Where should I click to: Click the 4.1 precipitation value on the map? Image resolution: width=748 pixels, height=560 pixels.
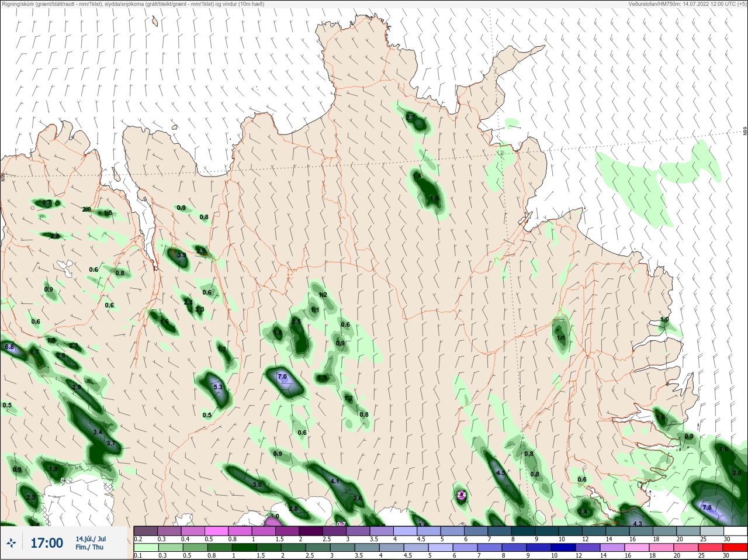335,482
